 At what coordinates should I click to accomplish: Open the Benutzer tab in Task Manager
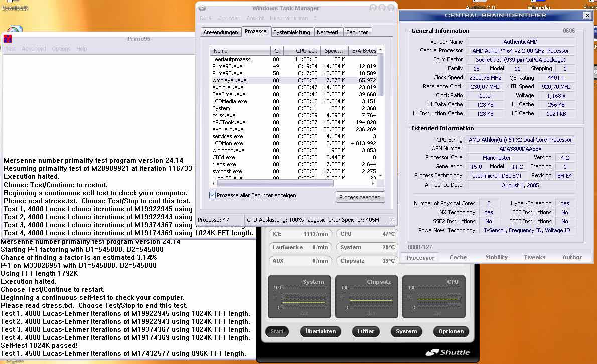[357, 32]
